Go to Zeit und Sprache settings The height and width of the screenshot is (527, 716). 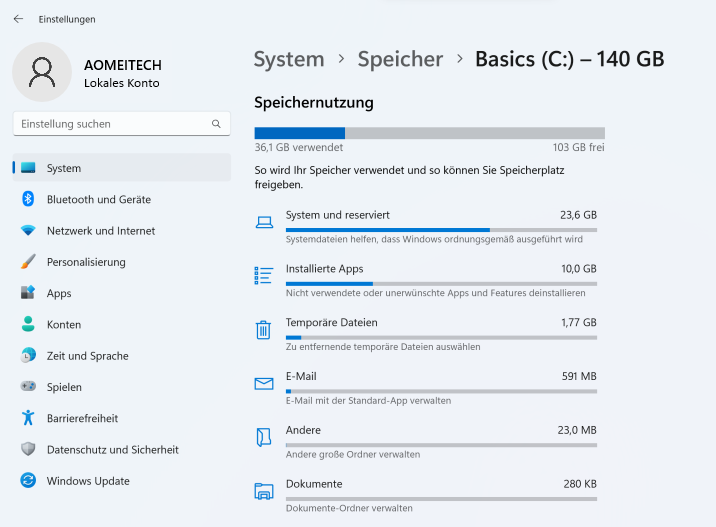click(x=87, y=355)
